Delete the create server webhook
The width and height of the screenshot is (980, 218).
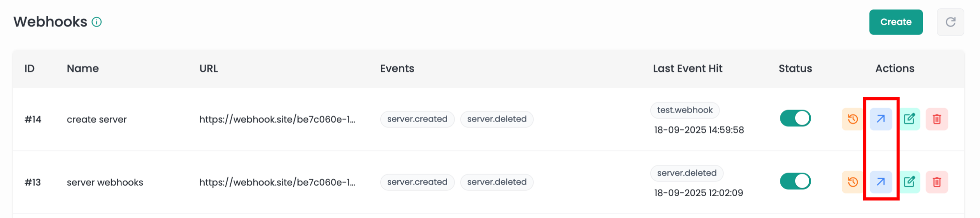coord(937,119)
